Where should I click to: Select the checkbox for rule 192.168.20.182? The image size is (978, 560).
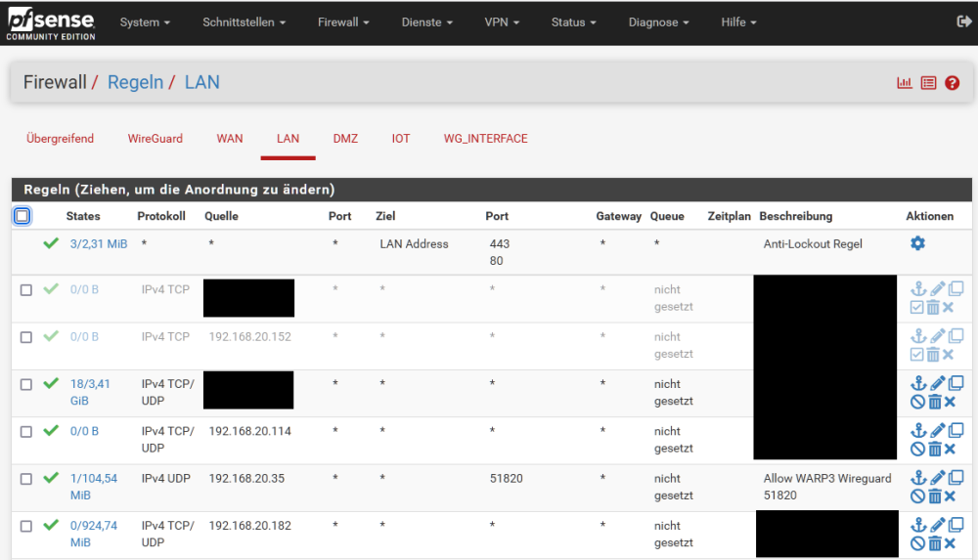pos(26,526)
